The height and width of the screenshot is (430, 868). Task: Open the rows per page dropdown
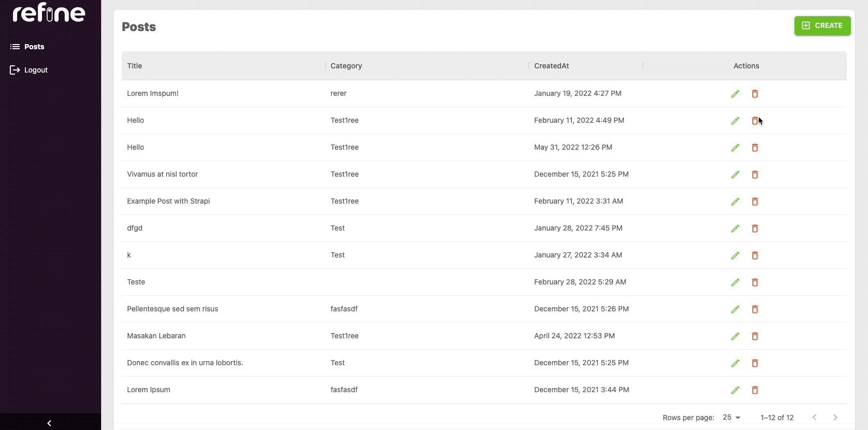731,418
